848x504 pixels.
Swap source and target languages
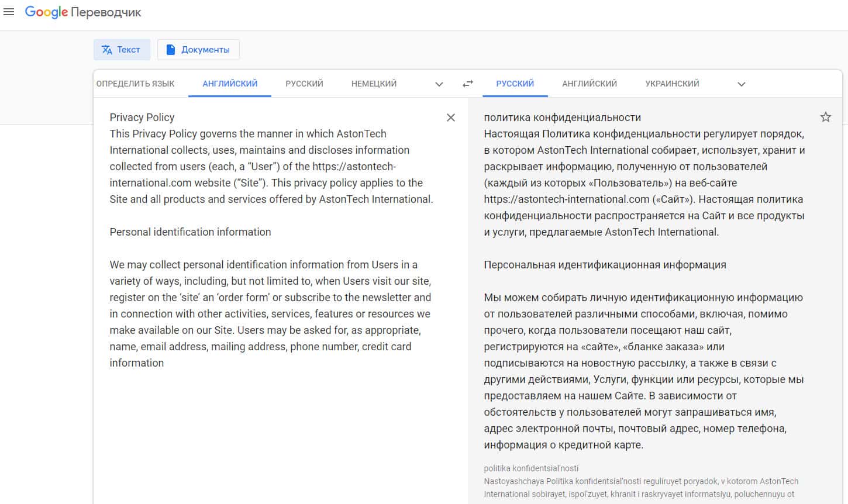pos(468,84)
